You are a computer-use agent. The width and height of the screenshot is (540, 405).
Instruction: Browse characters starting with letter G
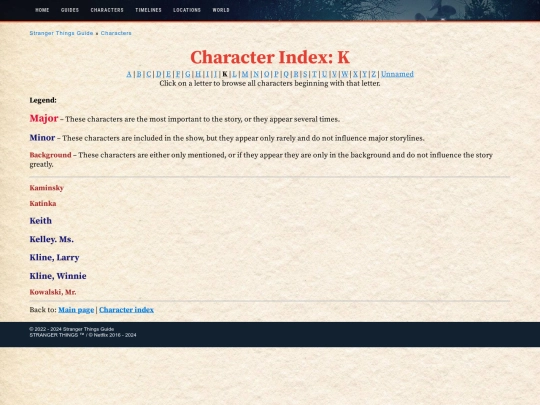coord(188,74)
